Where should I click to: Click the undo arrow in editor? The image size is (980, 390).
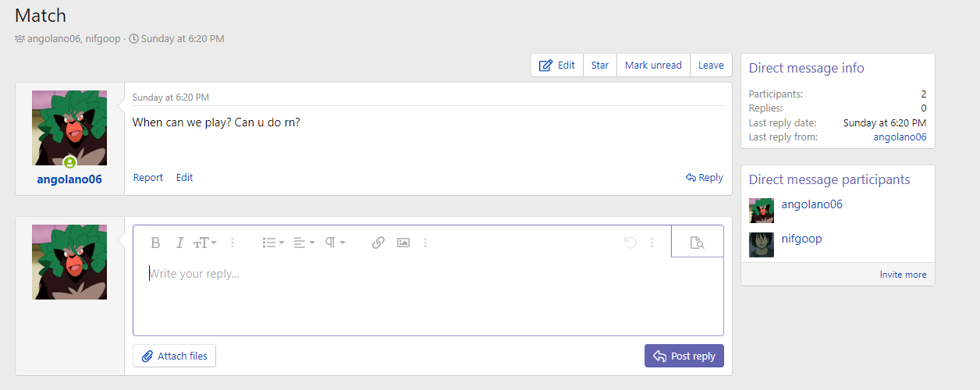tap(630, 243)
